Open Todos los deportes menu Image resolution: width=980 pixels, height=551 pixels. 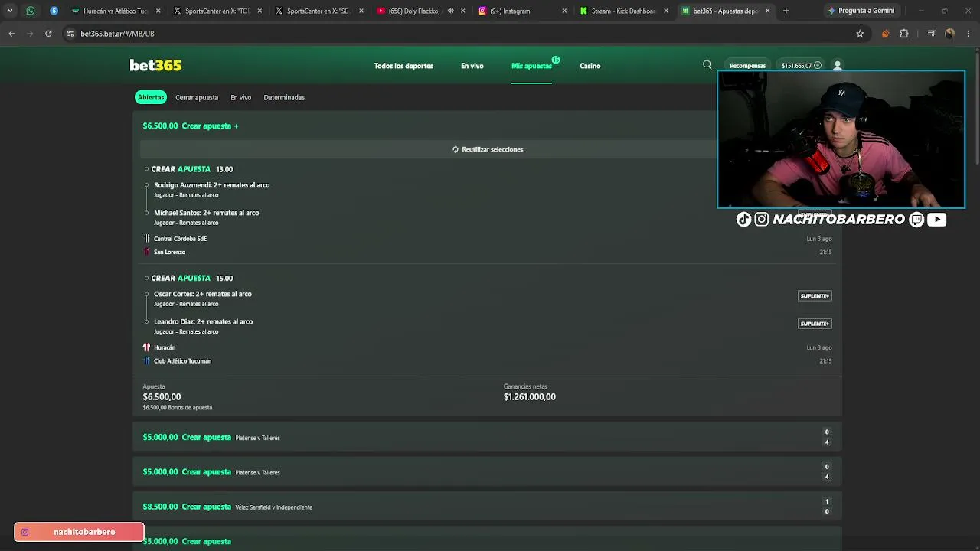[403, 66]
